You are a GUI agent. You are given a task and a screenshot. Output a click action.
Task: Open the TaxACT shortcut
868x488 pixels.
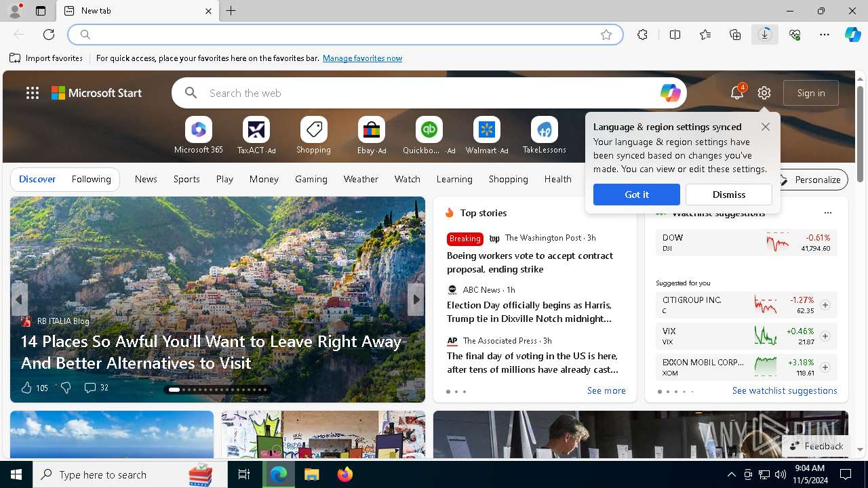tap(256, 136)
